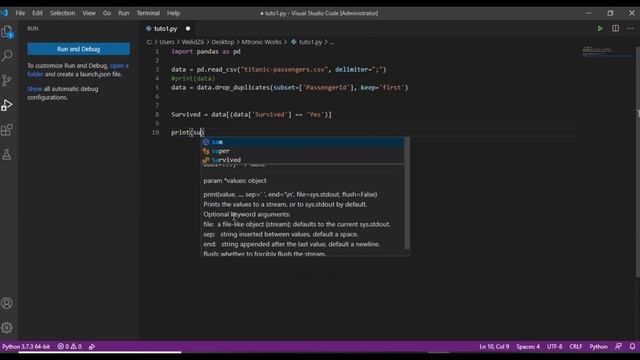The height and width of the screenshot is (360, 640).
Task: Click the 'import pandas as pd' line
Action: (x=206, y=51)
